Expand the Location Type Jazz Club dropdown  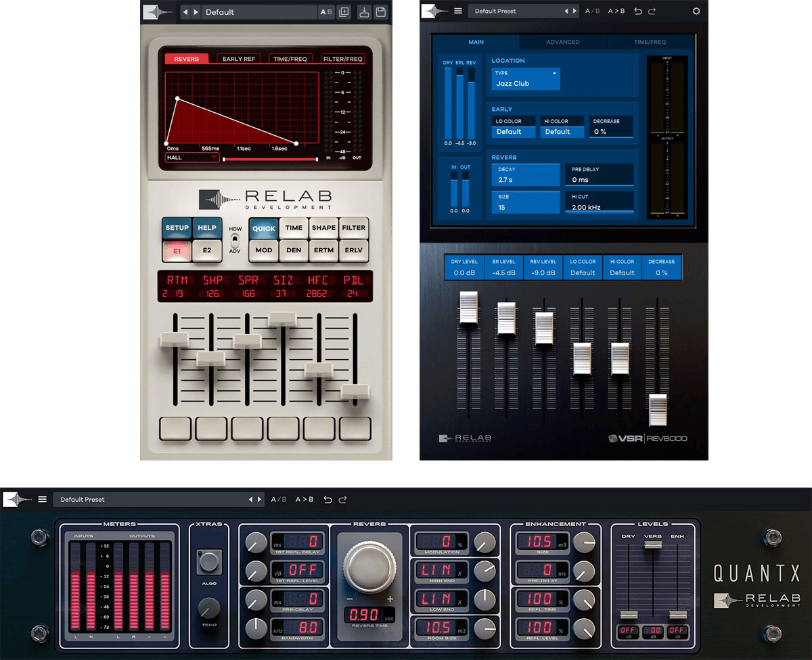coord(525,79)
